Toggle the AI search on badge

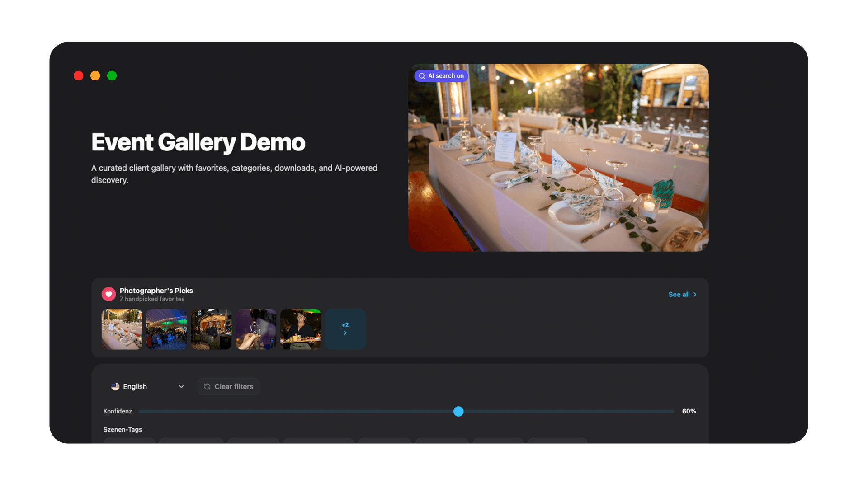[x=441, y=76]
